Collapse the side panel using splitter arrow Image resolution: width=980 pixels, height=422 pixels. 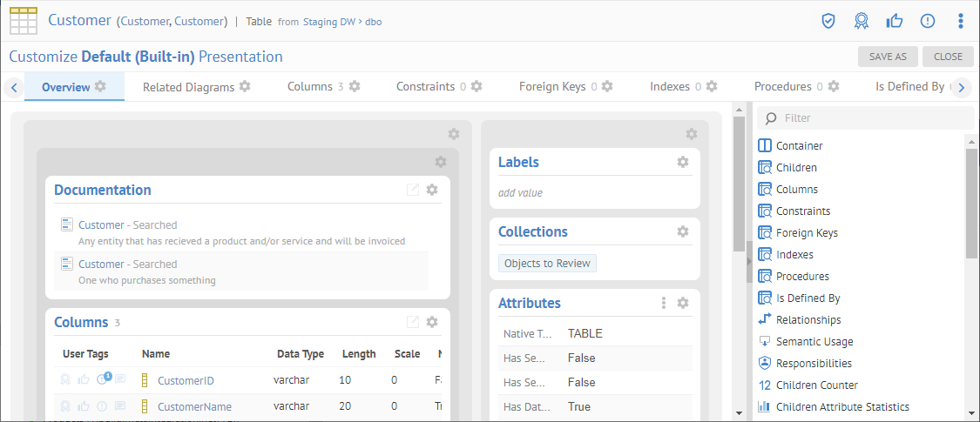(748, 261)
